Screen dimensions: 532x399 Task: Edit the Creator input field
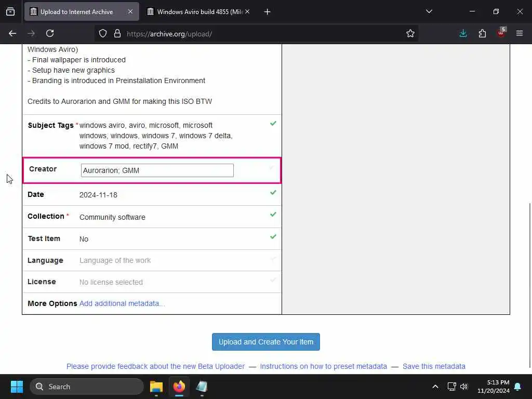point(157,170)
